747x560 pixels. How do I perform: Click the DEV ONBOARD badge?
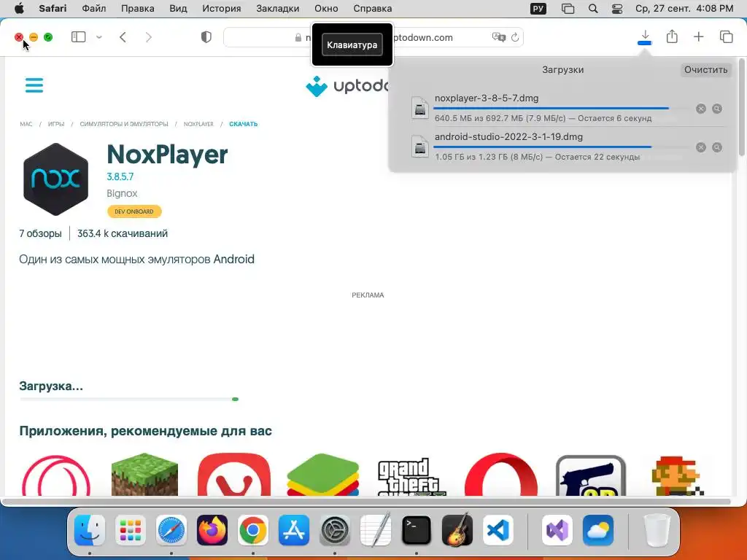[x=134, y=211]
